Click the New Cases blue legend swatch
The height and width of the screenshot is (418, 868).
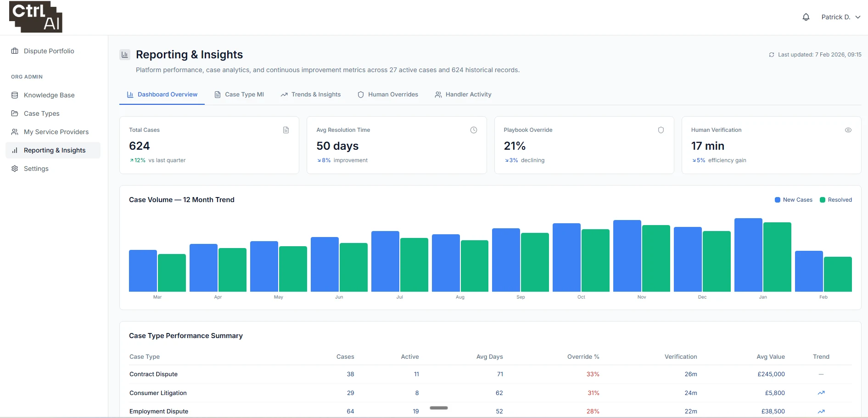[x=778, y=200]
